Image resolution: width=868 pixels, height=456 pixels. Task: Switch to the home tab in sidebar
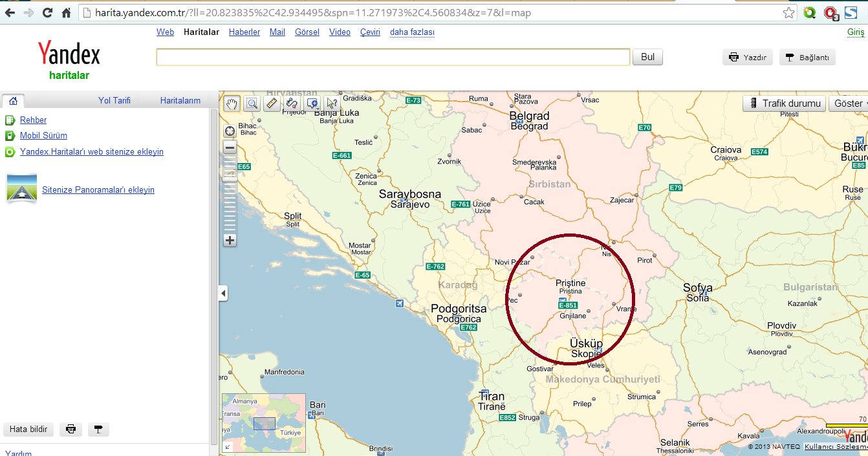(13, 100)
